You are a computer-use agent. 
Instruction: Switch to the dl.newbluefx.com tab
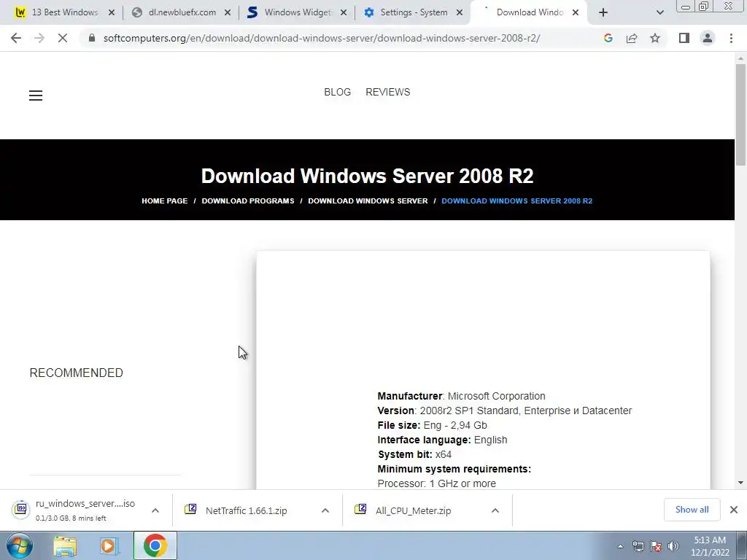click(182, 12)
